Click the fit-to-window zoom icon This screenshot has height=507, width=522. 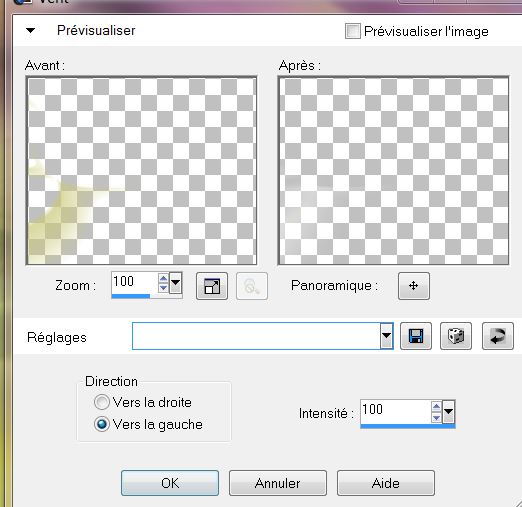pos(212,286)
